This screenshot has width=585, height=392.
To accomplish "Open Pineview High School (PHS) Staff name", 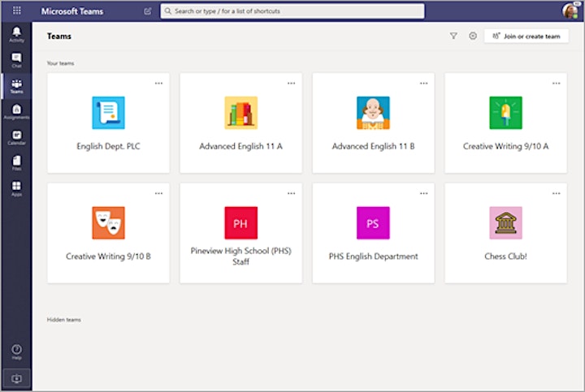I will tap(240, 256).
